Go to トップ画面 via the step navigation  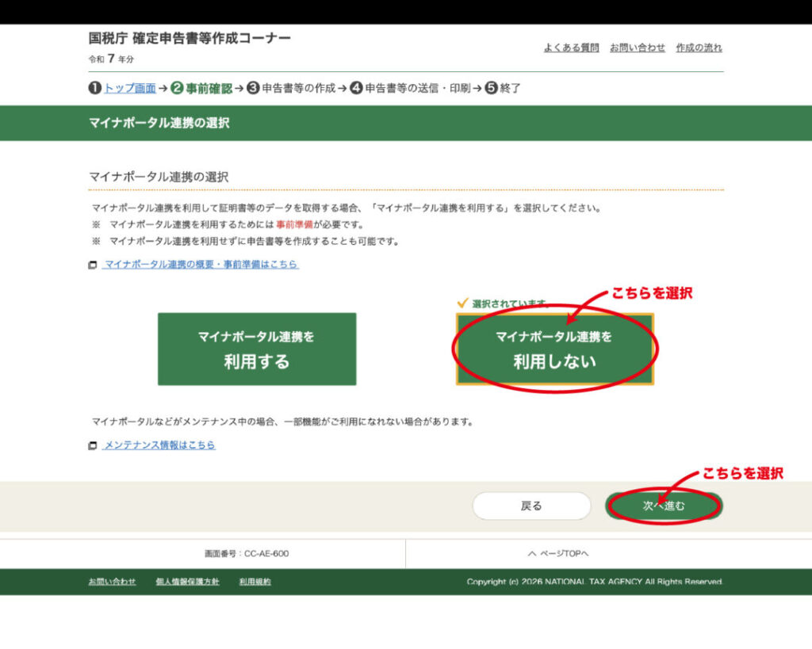[x=129, y=88]
